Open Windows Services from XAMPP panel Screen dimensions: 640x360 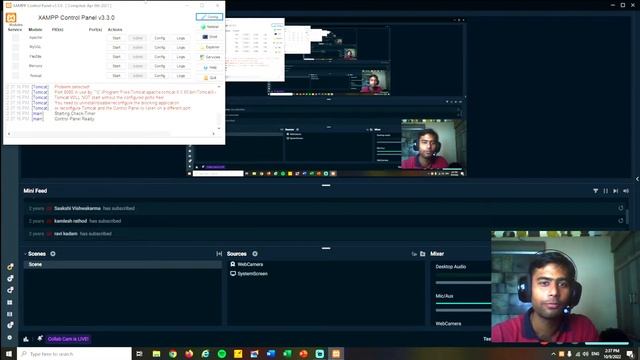click(x=209, y=57)
